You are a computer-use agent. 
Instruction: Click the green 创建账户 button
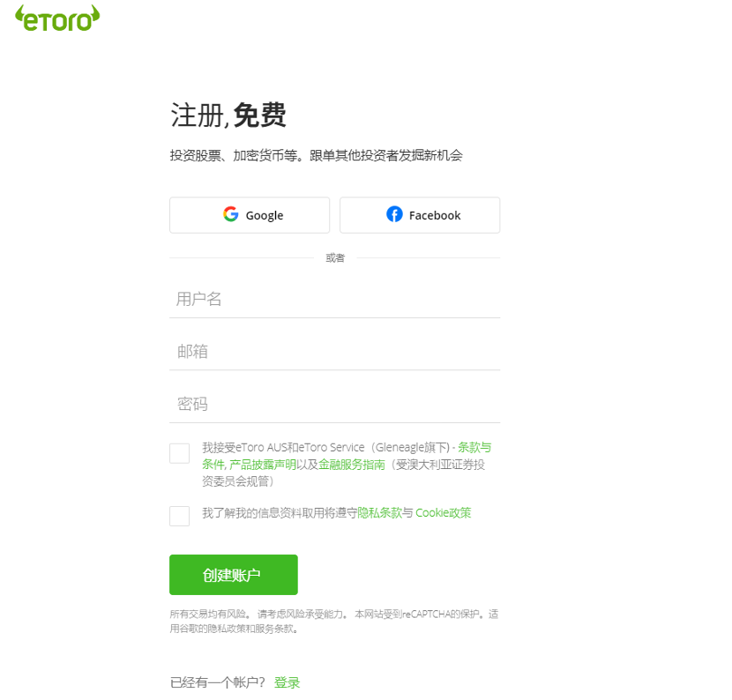pyautogui.click(x=234, y=575)
